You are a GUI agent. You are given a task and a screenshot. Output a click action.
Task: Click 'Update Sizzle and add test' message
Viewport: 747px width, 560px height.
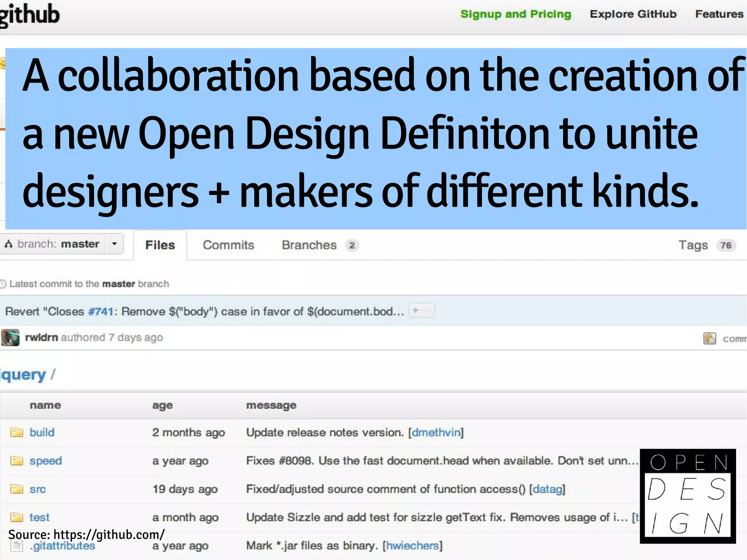(x=437, y=517)
